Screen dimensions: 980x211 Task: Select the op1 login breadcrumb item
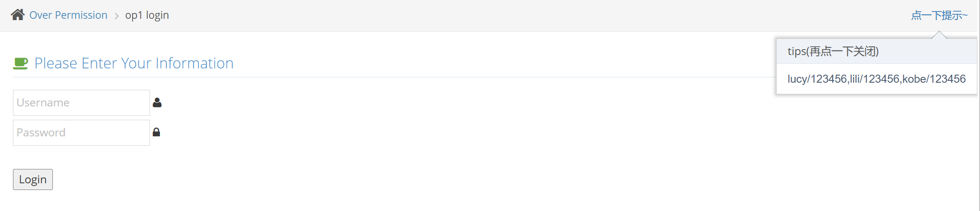click(x=147, y=15)
